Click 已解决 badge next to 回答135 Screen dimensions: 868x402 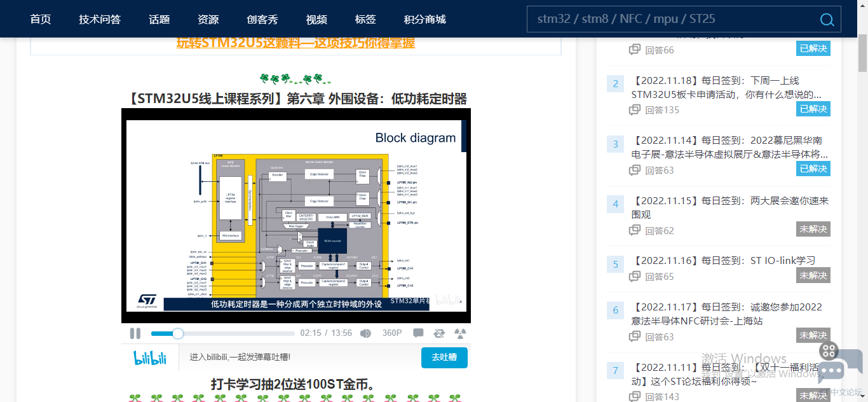[x=813, y=109]
